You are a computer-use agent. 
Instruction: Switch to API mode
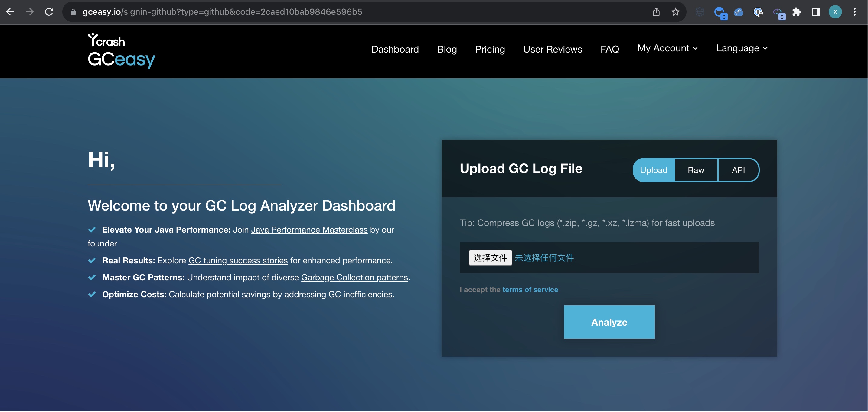tap(738, 170)
